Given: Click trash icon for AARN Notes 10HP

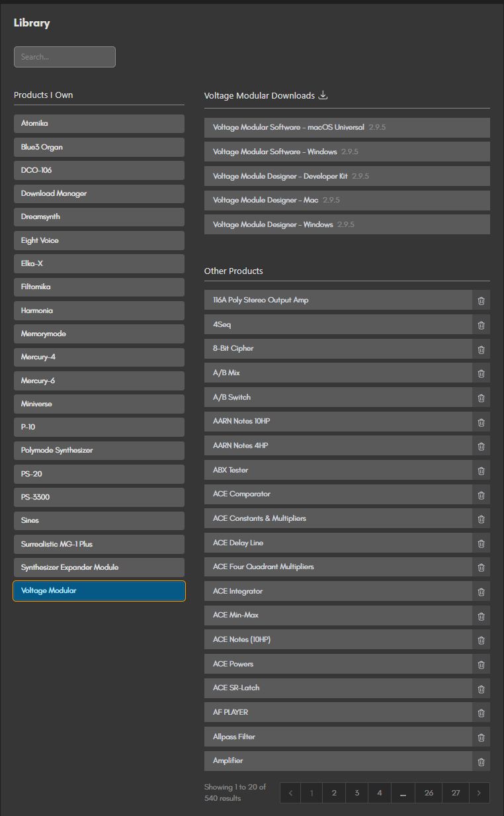Looking at the screenshot, I should 481,422.
